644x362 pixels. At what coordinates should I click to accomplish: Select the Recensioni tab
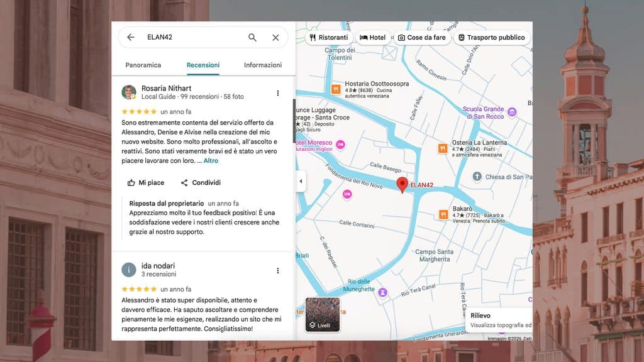click(x=203, y=65)
